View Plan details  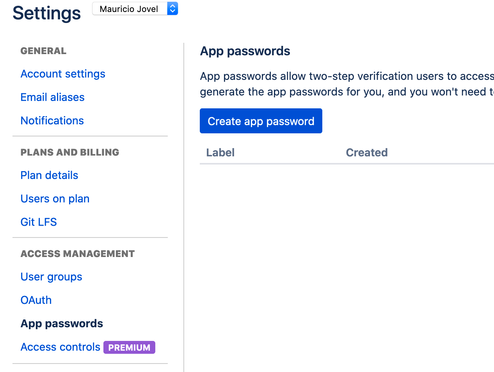coord(49,175)
